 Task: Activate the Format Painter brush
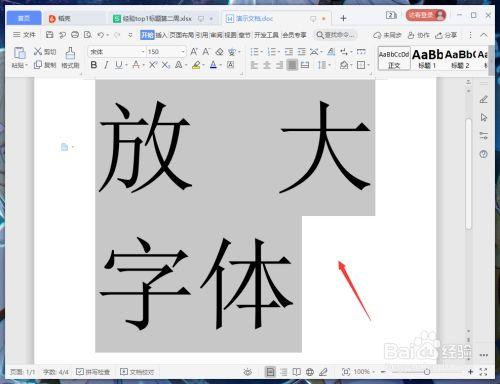pyautogui.click(x=70, y=57)
